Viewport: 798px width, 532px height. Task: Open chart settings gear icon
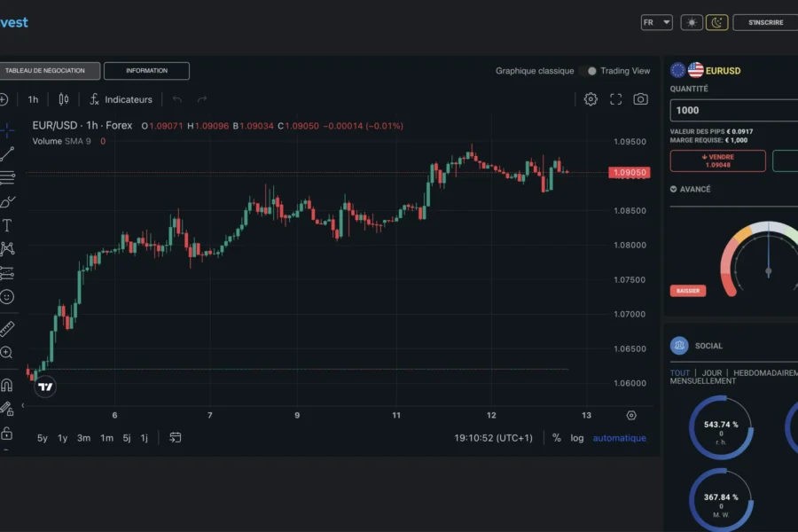point(591,99)
